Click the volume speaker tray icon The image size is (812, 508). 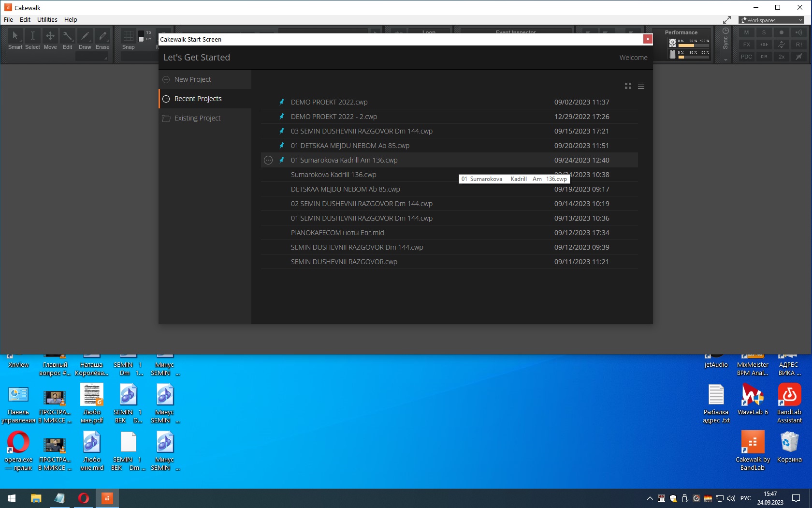click(731, 498)
